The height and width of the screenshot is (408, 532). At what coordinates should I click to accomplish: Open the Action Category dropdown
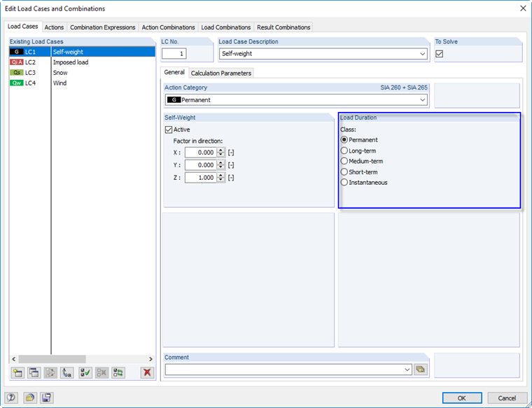point(422,100)
